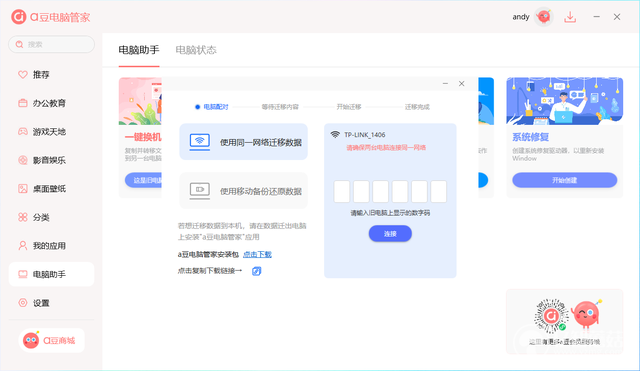Open the andy user avatar

pos(543,17)
